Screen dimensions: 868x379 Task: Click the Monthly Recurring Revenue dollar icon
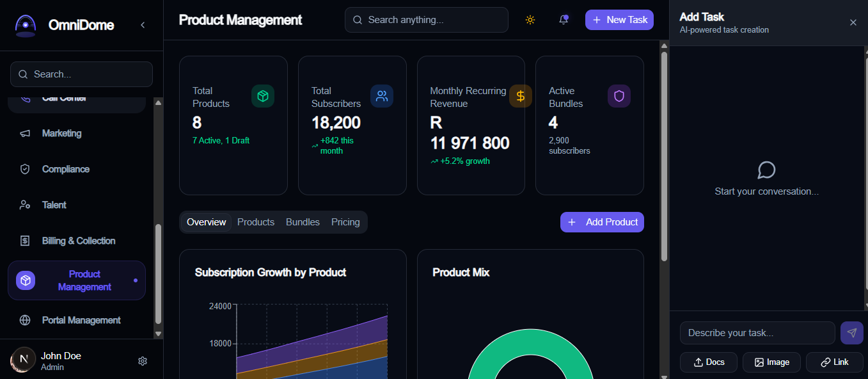[x=521, y=96]
